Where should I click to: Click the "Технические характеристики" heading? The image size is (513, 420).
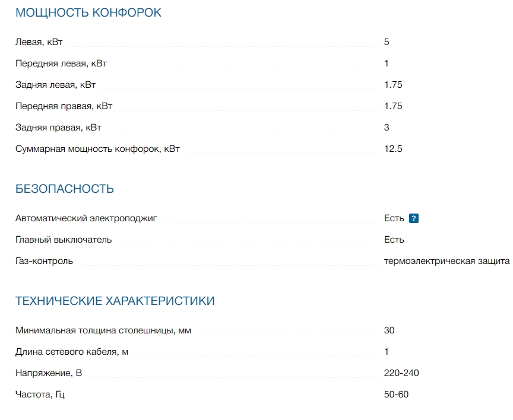[x=115, y=301]
